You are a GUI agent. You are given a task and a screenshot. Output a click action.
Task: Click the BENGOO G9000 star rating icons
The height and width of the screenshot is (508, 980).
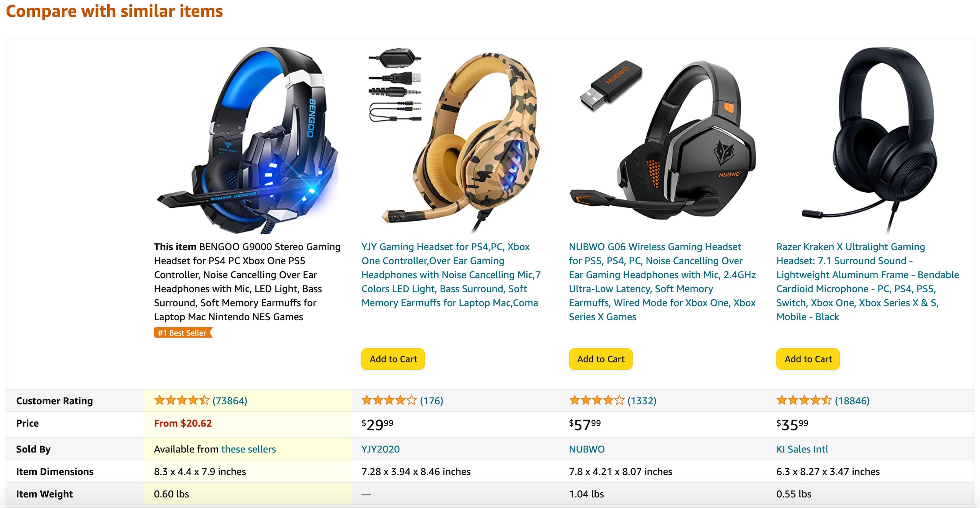tap(181, 400)
